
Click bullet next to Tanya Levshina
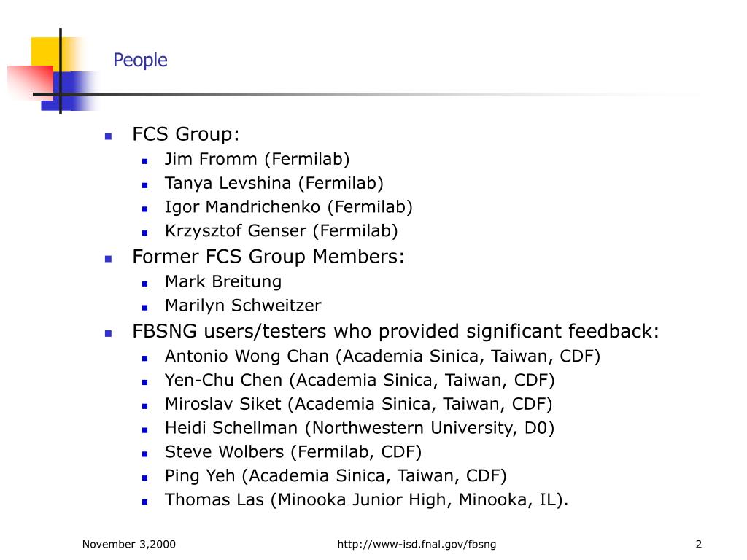pyautogui.click(x=145, y=185)
